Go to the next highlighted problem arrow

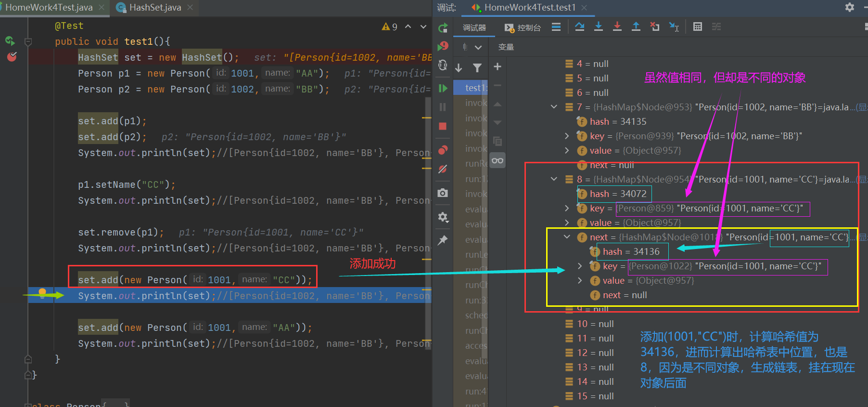coord(423,26)
